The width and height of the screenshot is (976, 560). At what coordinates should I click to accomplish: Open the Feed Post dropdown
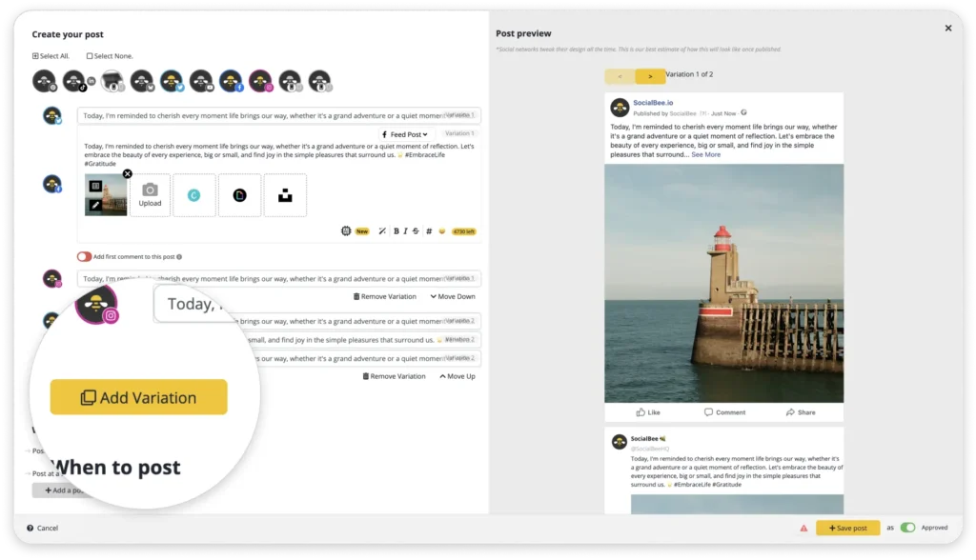(x=404, y=134)
